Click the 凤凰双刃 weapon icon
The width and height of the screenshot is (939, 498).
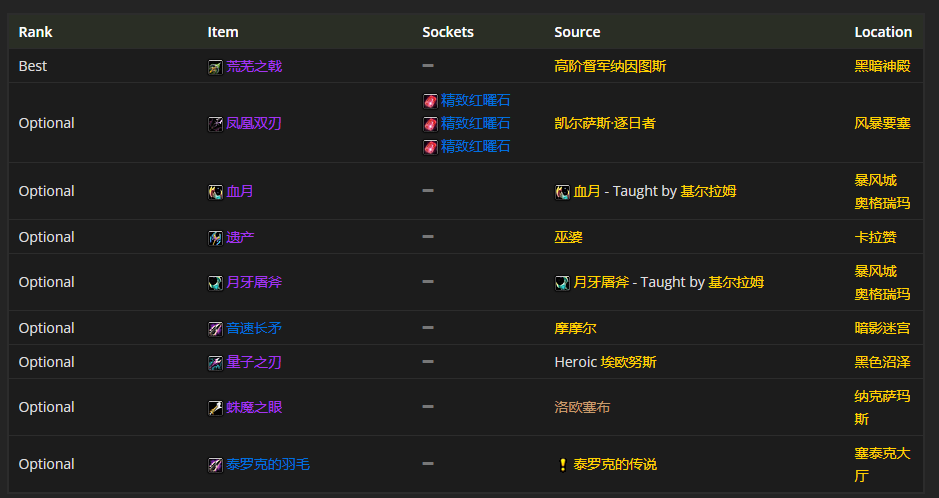pos(215,124)
